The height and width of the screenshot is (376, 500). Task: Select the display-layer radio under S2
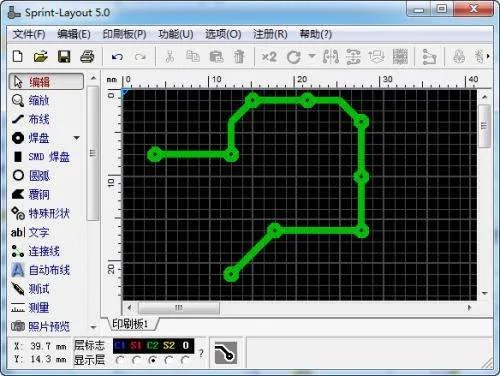169,360
